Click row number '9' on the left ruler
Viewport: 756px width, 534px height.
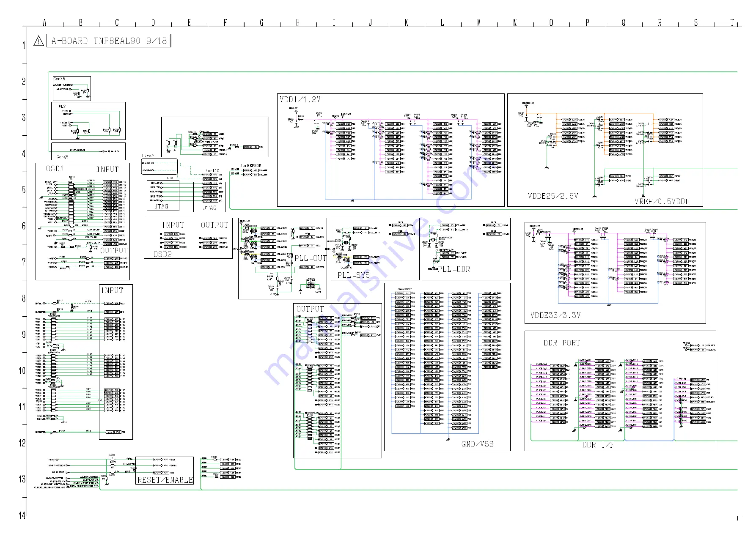pyautogui.click(x=24, y=334)
